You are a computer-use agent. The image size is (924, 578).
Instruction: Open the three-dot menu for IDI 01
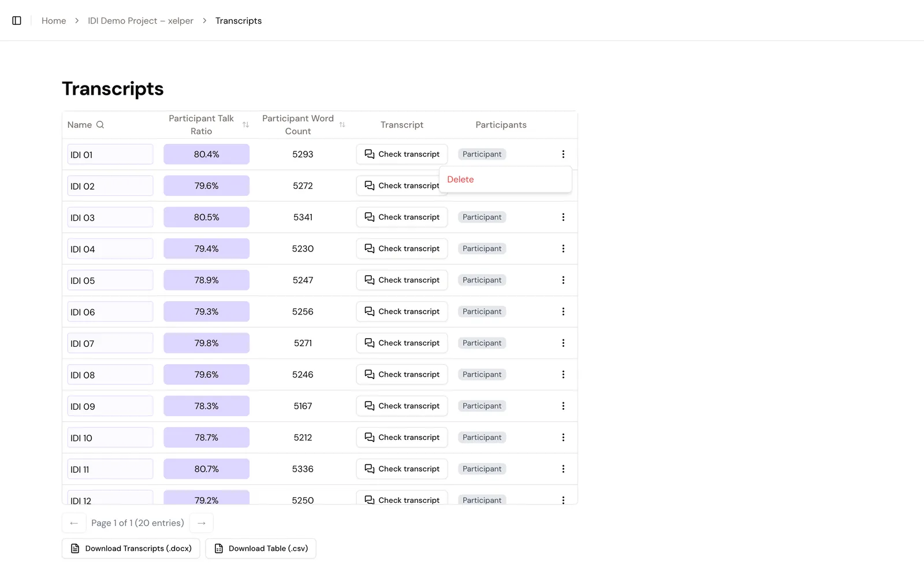pyautogui.click(x=563, y=154)
